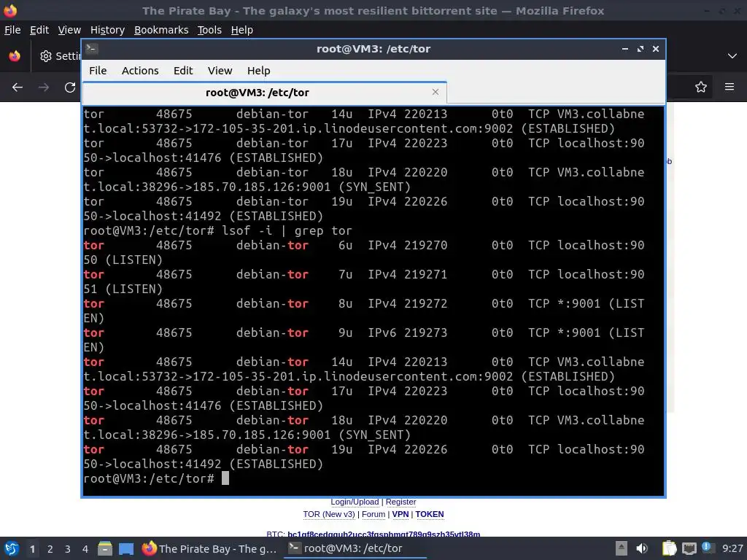Click the show desktop taskbar icon
747x560 pixels.
[x=125, y=548]
